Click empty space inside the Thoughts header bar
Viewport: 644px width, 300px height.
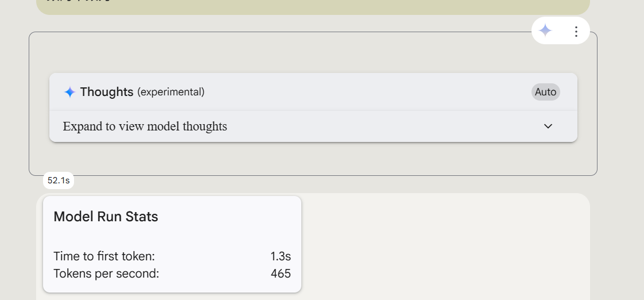coord(370,92)
